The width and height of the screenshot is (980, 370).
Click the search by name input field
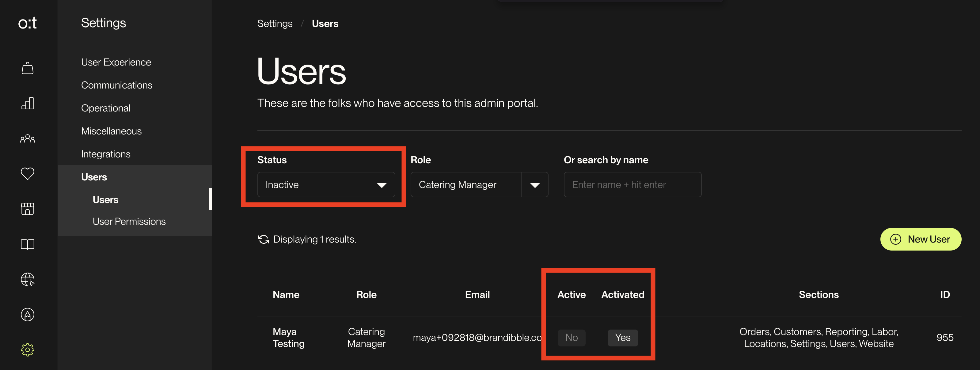[632, 184]
